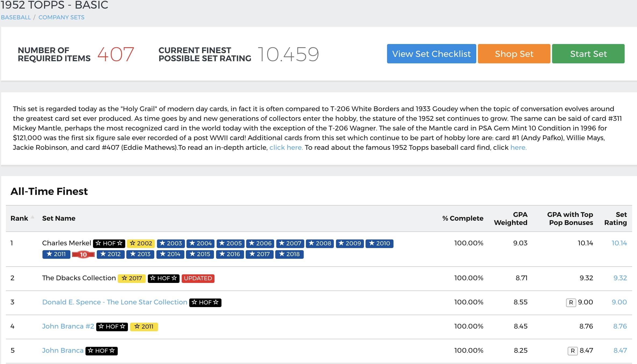Click the blue 2007 star badge
Viewport: 637px width, 364px height.
pos(290,243)
